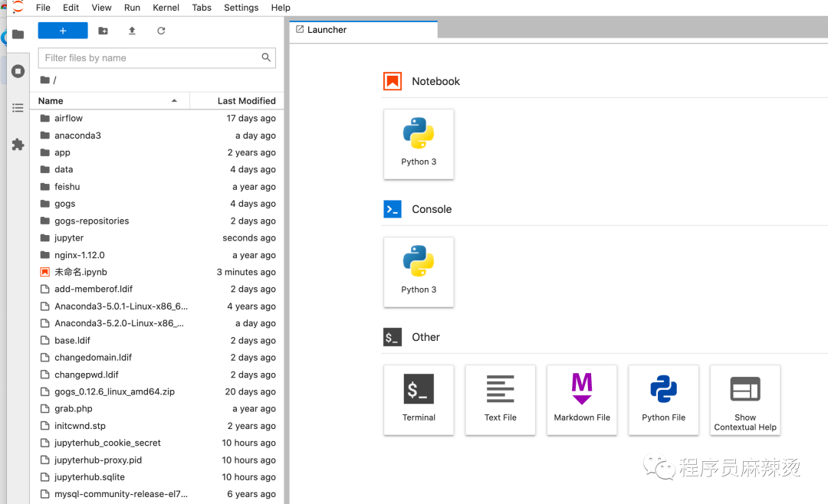Click the Upload Files arrow icon
828x504 pixels.
point(132,31)
